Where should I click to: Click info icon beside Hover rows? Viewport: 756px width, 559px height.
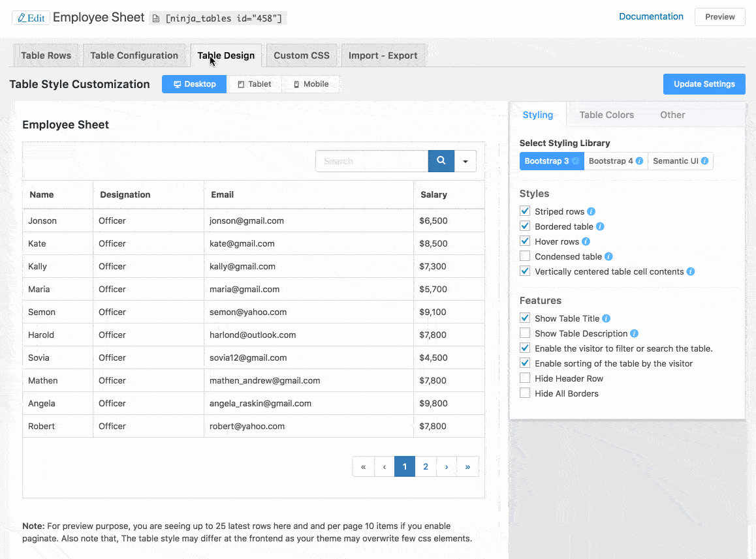point(586,241)
